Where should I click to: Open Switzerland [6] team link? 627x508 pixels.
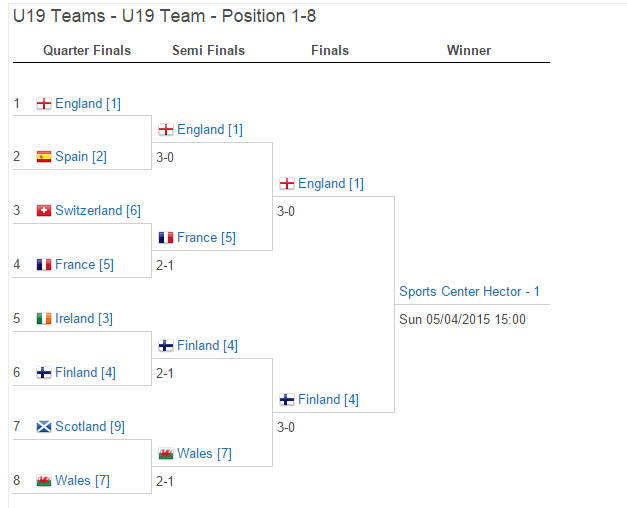pos(98,210)
